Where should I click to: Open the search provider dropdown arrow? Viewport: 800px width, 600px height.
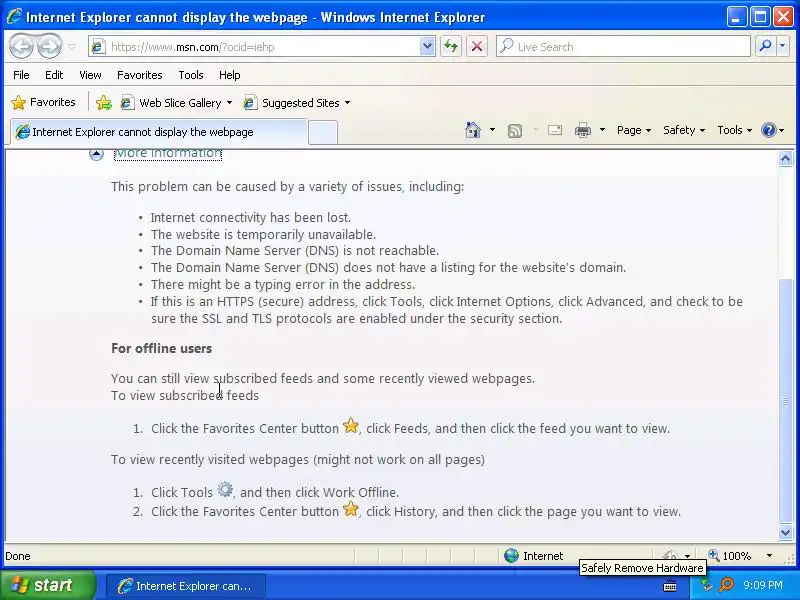coord(783,46)
